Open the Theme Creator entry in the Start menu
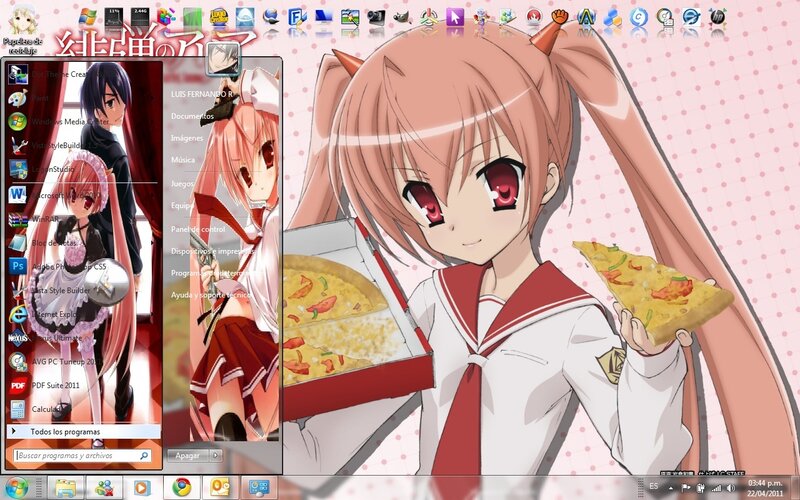Viewport: 800px width, 500px height. point(83,74)
